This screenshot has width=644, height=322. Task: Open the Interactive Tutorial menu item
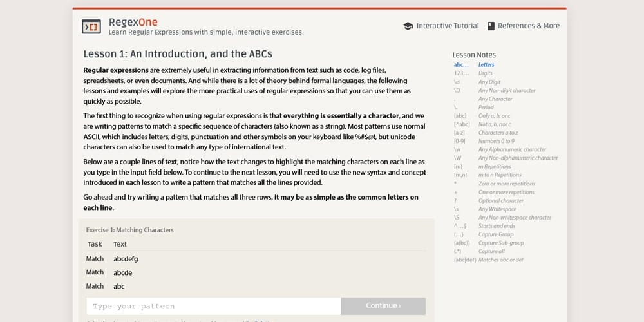coord(441,26)
